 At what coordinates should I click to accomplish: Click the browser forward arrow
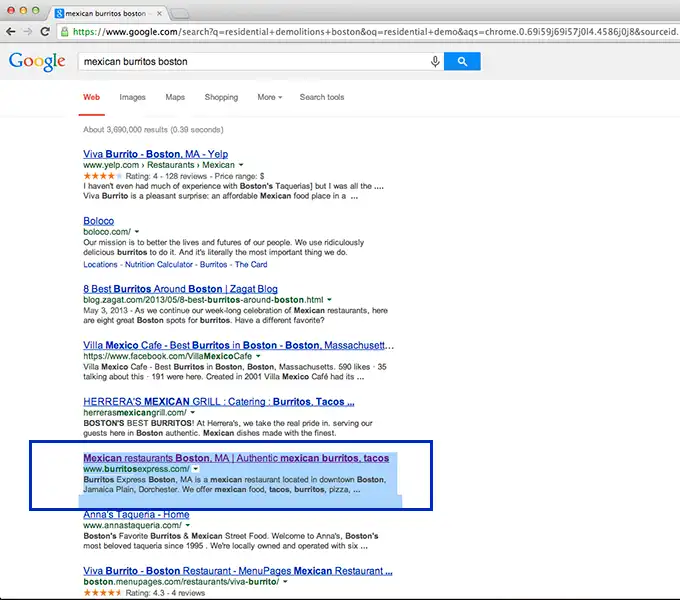(28, 31)
